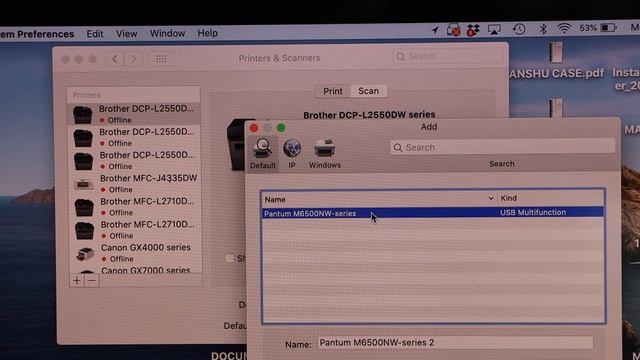Toggle the share printer checkbox
Image resolution: width=640 pixels, height=360 pixels.
click(x=229, y=258)
